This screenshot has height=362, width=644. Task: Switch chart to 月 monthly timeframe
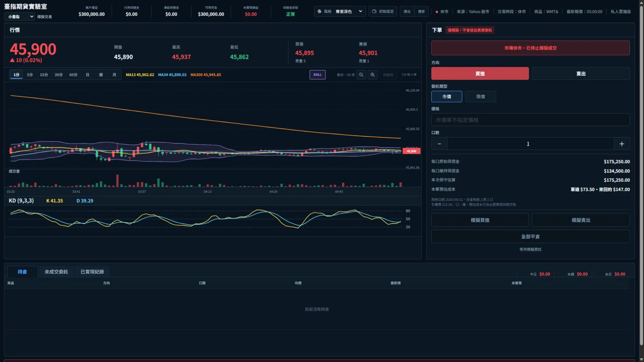click(114, 75)
